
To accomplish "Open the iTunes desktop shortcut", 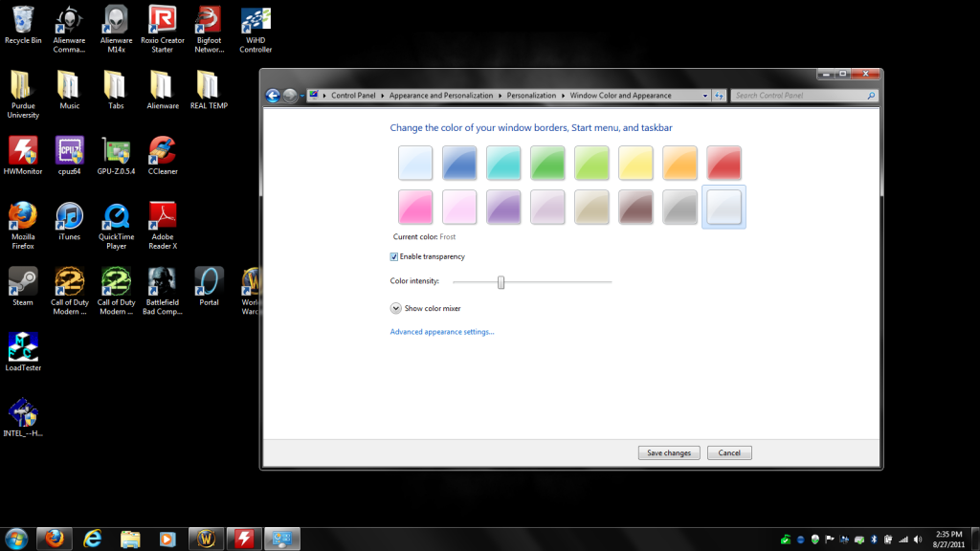I will click(69, 222).
